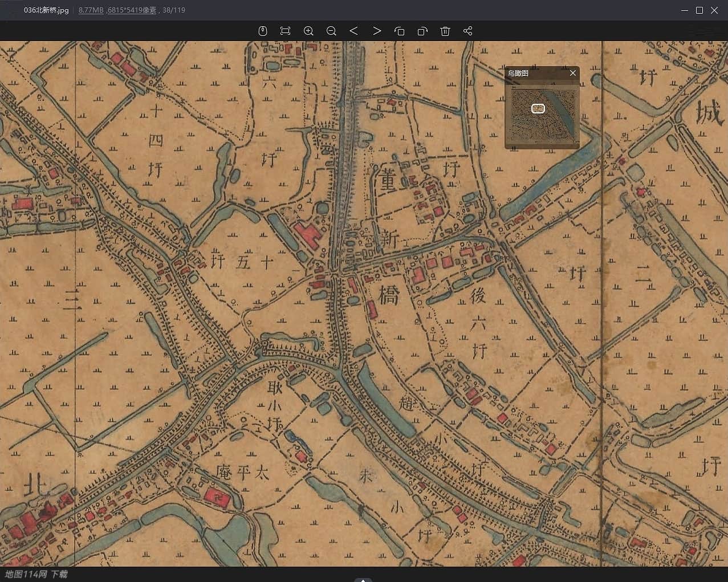The height and width of the screenshot is (582, 728).
Task: Click the white viewport box in 鸟瞰图
Action: coord(538,108)
